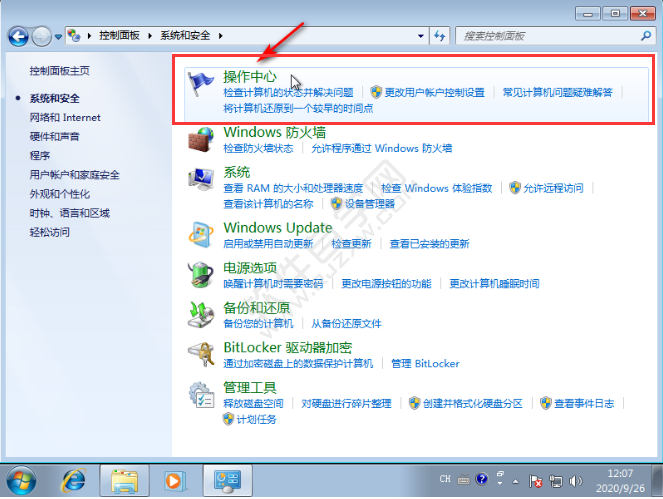This screenshot has height=499, width=663.
Task: Click the 管理工具 gear checklist icon
Action: coord(201,395)
